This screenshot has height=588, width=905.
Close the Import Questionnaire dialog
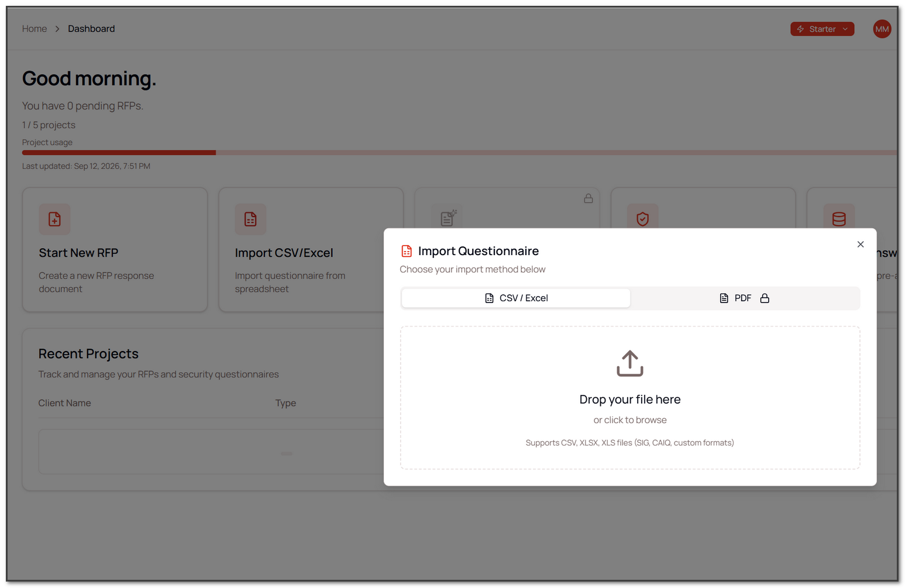(860, 245)
